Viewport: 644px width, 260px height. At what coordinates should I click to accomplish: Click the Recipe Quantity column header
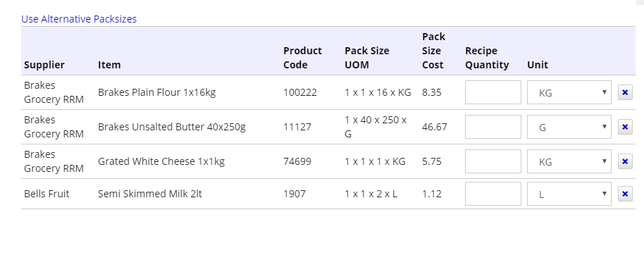487,58
